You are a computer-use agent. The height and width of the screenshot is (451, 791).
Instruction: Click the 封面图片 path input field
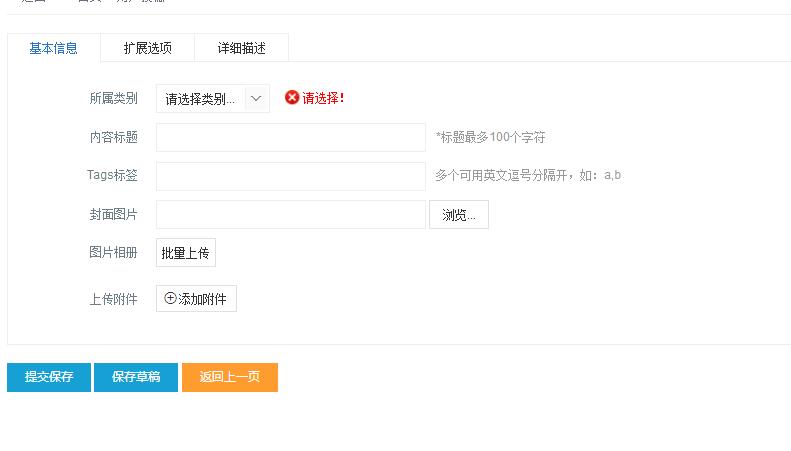point(291,214)
